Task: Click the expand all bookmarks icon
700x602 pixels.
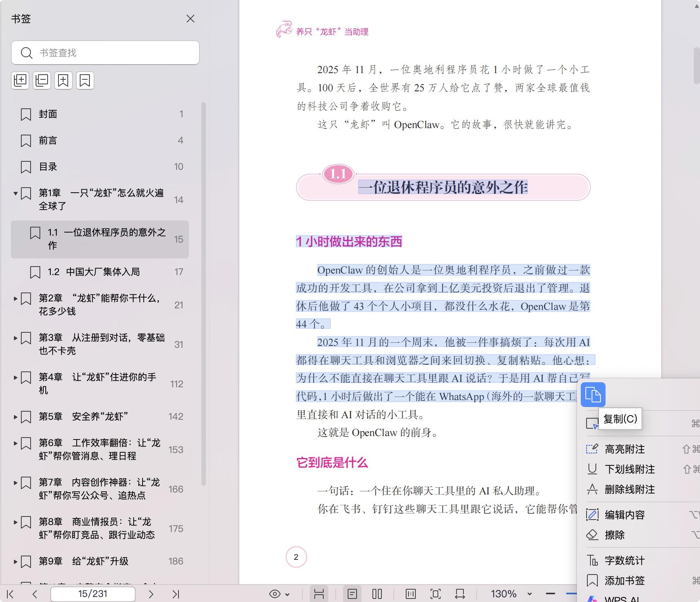Action: pyautogui.click(x=20, y=80)
